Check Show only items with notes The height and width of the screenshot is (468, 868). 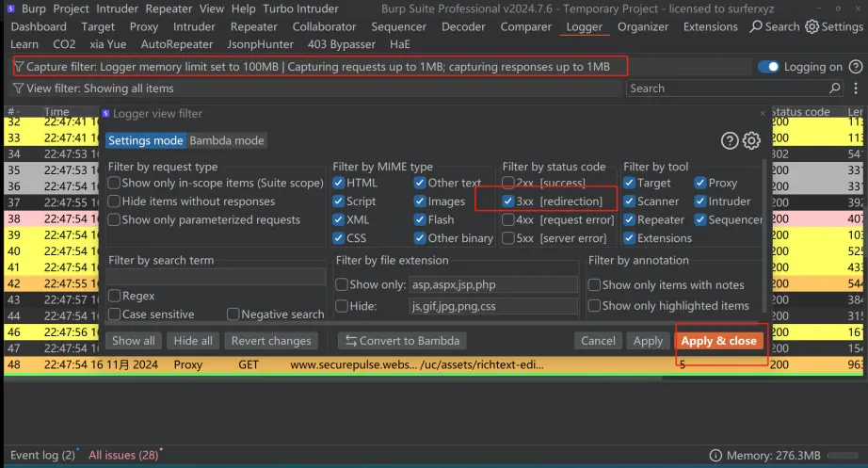click(x=594, y=284)
